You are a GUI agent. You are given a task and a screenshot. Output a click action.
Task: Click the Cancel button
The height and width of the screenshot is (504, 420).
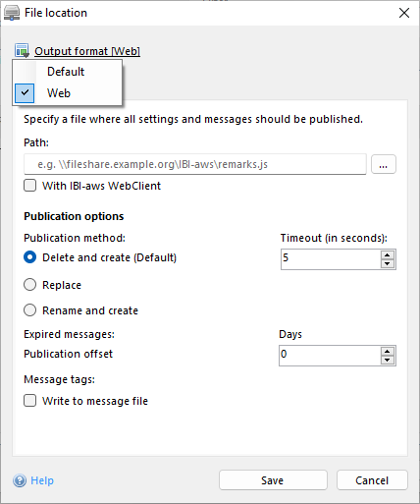tap(372, 480)
